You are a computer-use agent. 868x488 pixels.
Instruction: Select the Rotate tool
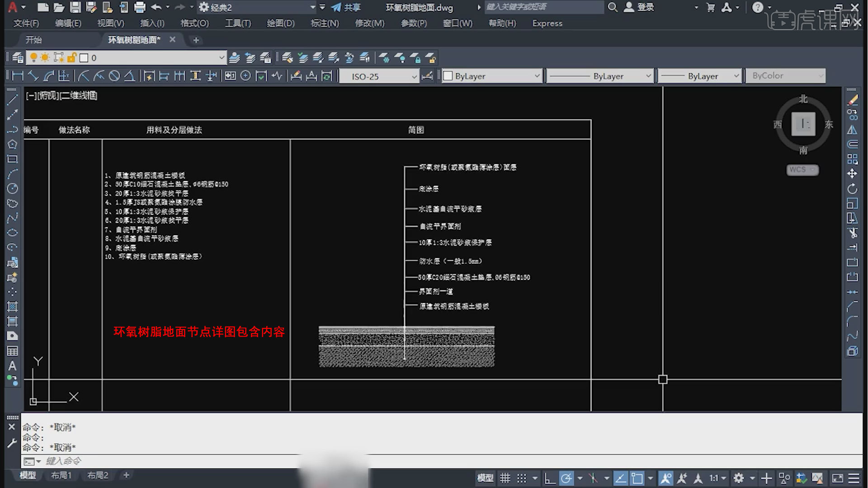click(852, 188)
